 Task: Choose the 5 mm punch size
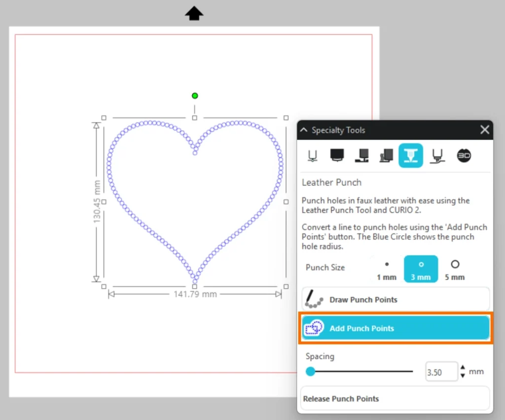coord(455,269)
